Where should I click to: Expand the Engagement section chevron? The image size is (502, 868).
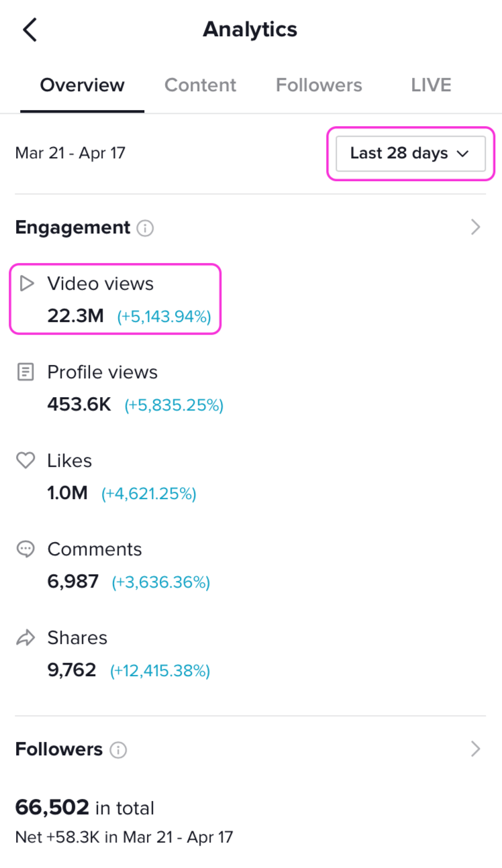[476, 227]
